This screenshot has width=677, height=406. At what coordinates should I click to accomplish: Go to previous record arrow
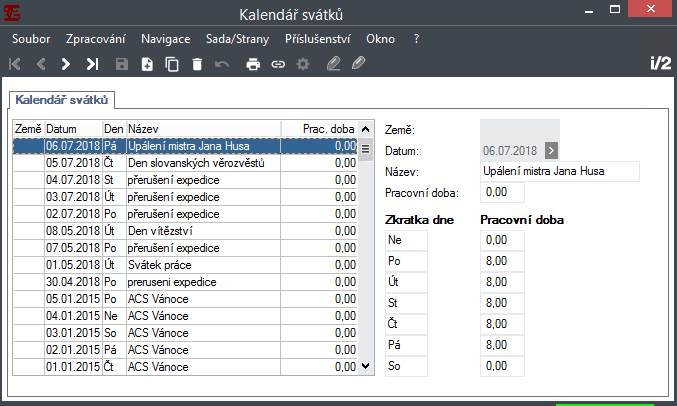pyautogui.click(x=41, y=64)
